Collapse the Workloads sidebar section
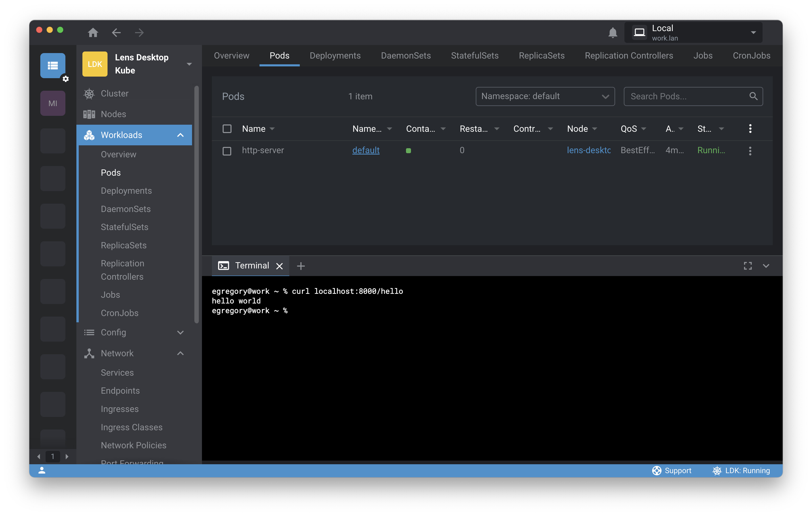This screenshot has height=516, width=812. (181, 135)
